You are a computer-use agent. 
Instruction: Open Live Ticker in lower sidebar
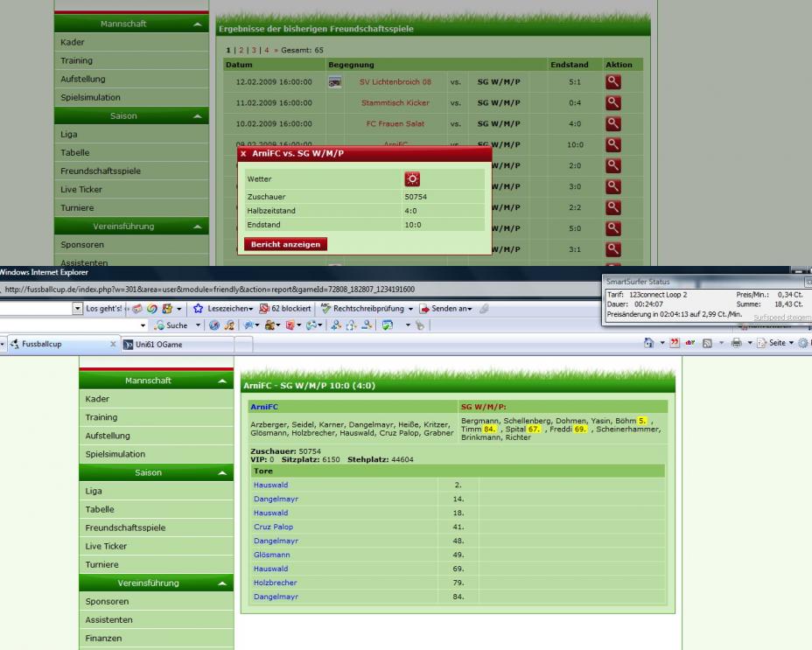[x=106, y=546]
